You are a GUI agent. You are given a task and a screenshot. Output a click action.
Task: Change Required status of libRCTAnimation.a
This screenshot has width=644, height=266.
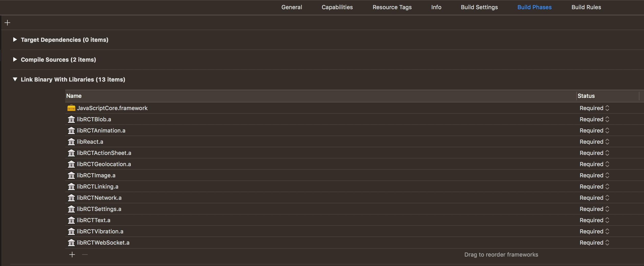[595, 130]
